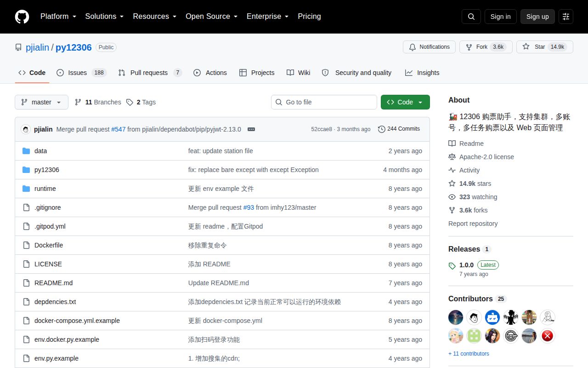Open the 2 Tags link
The width and height of the screenshot is (588, 368).
point(141,102)
